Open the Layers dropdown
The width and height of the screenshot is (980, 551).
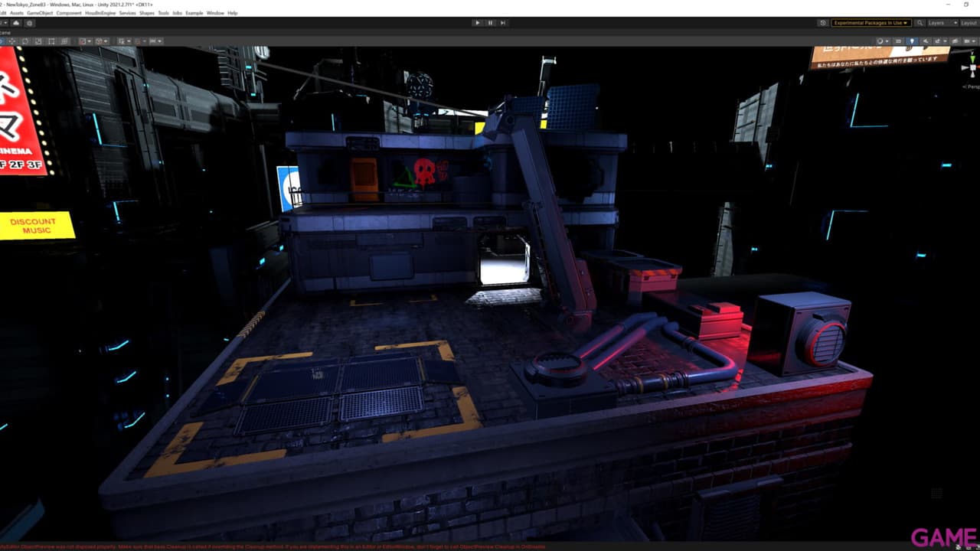[943, 23]
